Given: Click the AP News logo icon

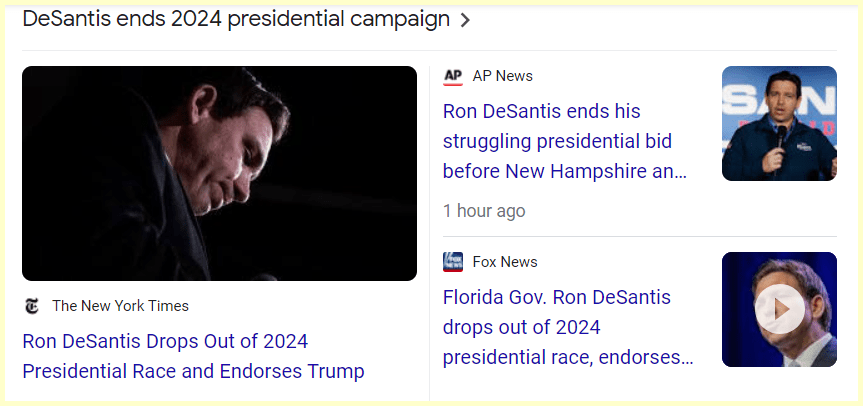Looking at the screenshot, I should coord(453,76).
